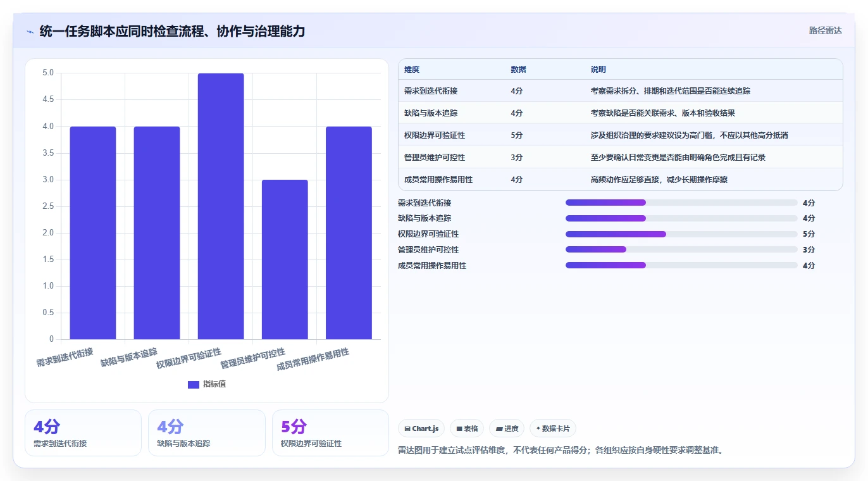Click the 权限边界可验证性 chart bar
This screenshot has width=868, height=481.
click(x=221, y=206)
